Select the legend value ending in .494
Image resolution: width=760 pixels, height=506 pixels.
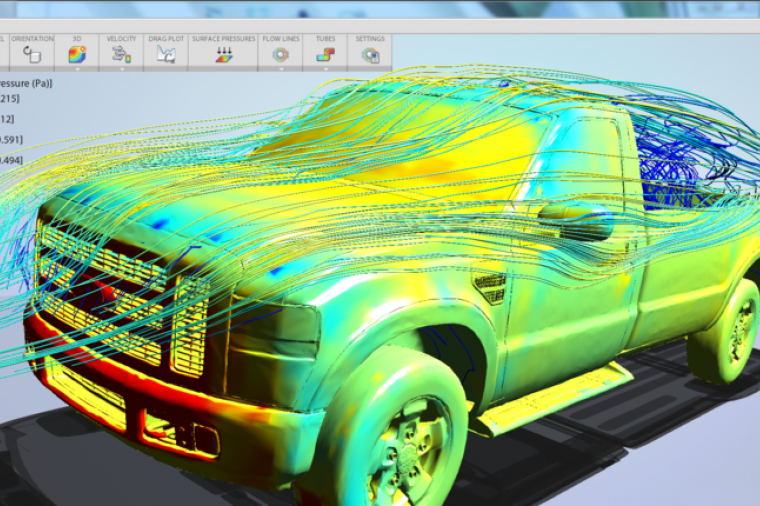[x=11, y=159]
